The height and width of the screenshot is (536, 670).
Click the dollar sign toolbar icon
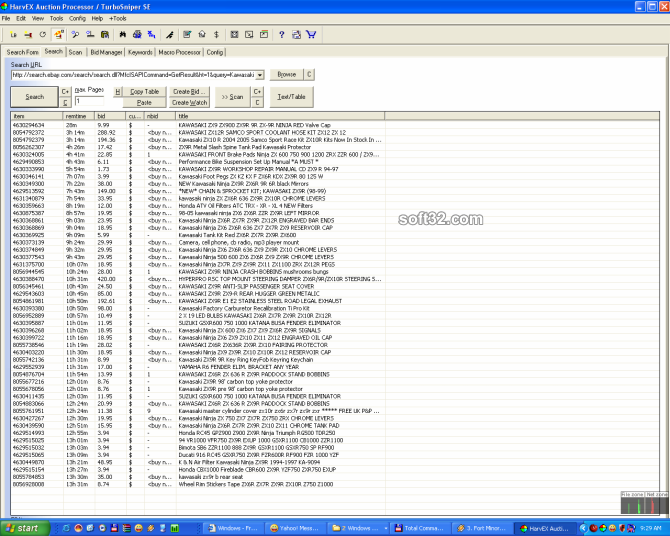point(216,35)
